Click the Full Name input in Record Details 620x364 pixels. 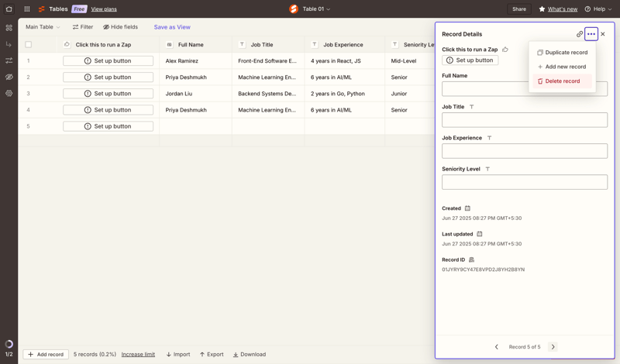[525, 89]
